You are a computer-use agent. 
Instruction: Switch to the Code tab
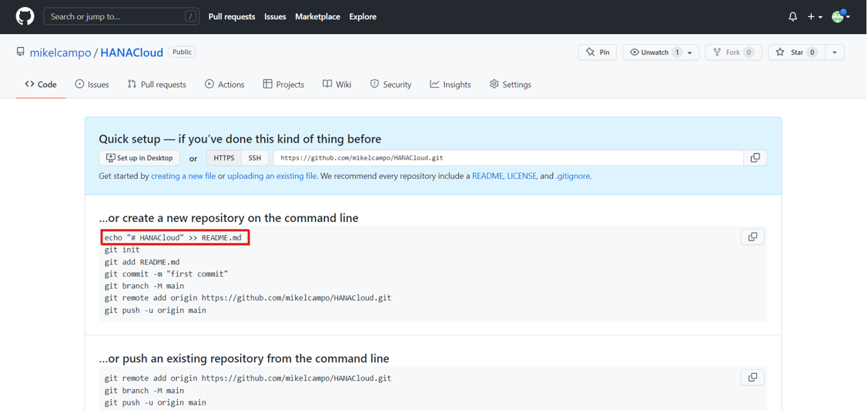point(41,85)
